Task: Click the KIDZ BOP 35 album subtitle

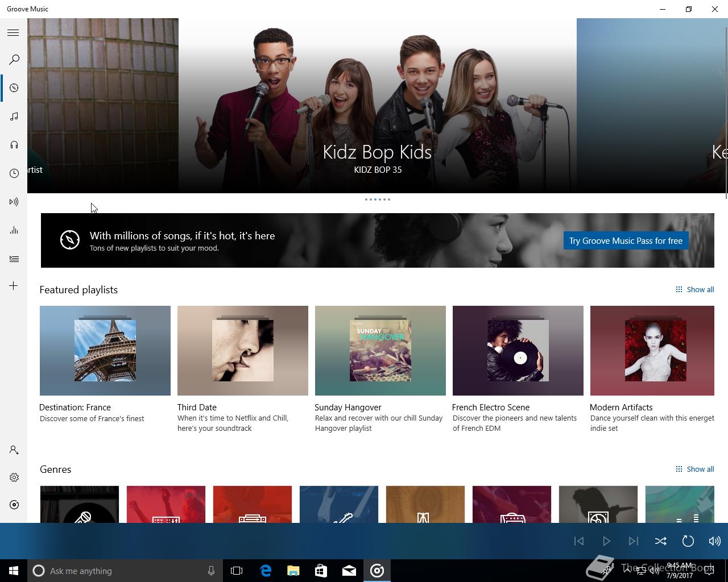Action: pyautogui.click(x=378, y=169)
